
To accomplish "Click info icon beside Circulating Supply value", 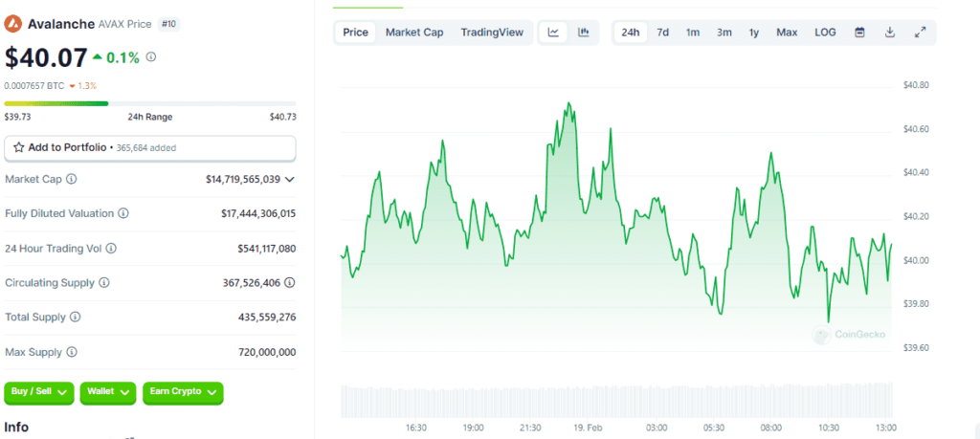I will pos(289,282).
